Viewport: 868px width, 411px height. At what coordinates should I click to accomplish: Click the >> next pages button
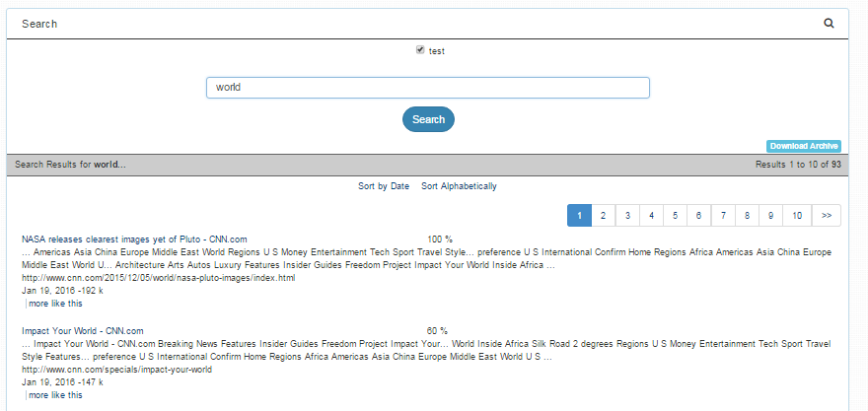point(827,215)
